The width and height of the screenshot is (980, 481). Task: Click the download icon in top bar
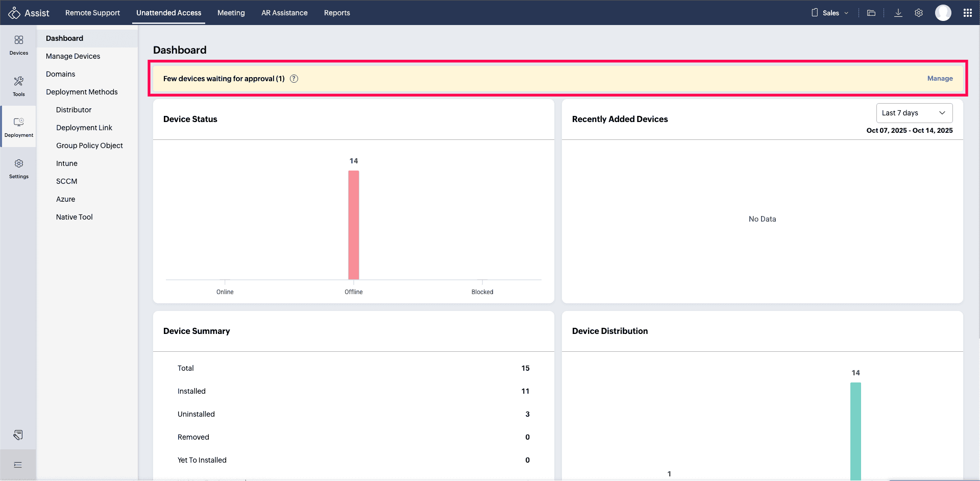click(x=898, y=13)
